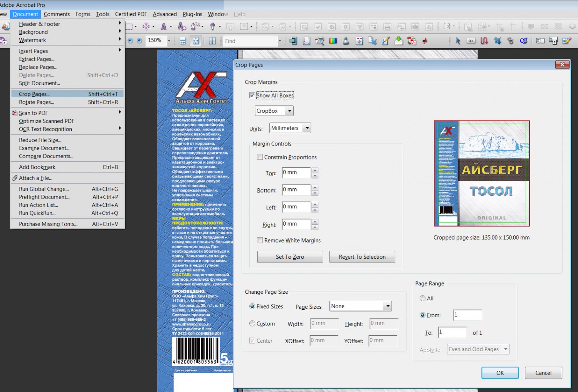Open the Plug-Ins menu
The width and height of the screenshot is (578, 392).
click(x=192, y=14)
